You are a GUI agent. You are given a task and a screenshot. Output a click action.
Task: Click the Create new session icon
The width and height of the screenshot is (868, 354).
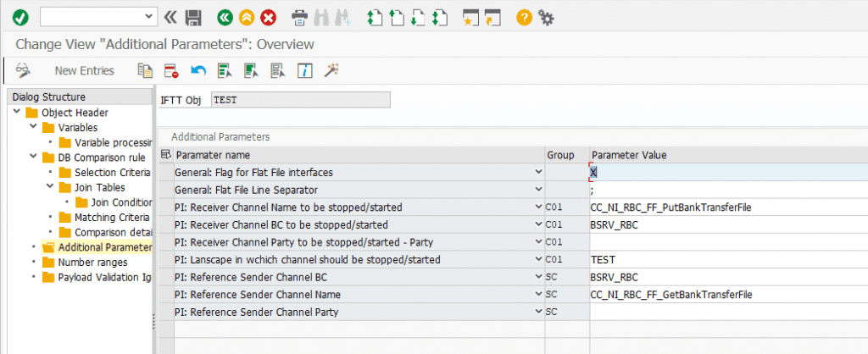[x=470, y=18]
